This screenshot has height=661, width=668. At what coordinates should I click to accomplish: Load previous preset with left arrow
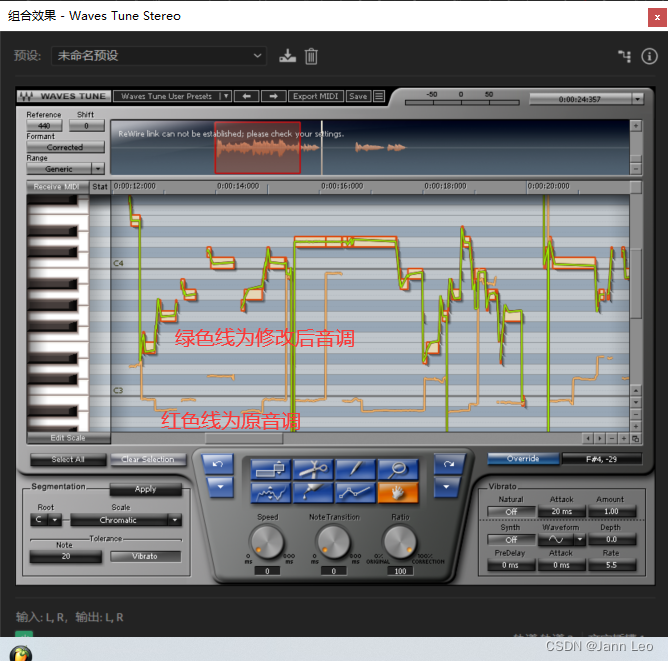[x=246, y=96]
